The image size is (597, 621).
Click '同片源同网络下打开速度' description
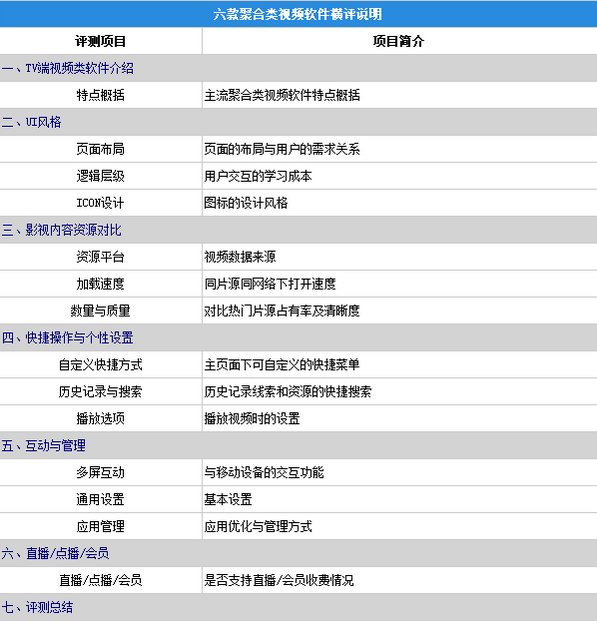(270, 284)
